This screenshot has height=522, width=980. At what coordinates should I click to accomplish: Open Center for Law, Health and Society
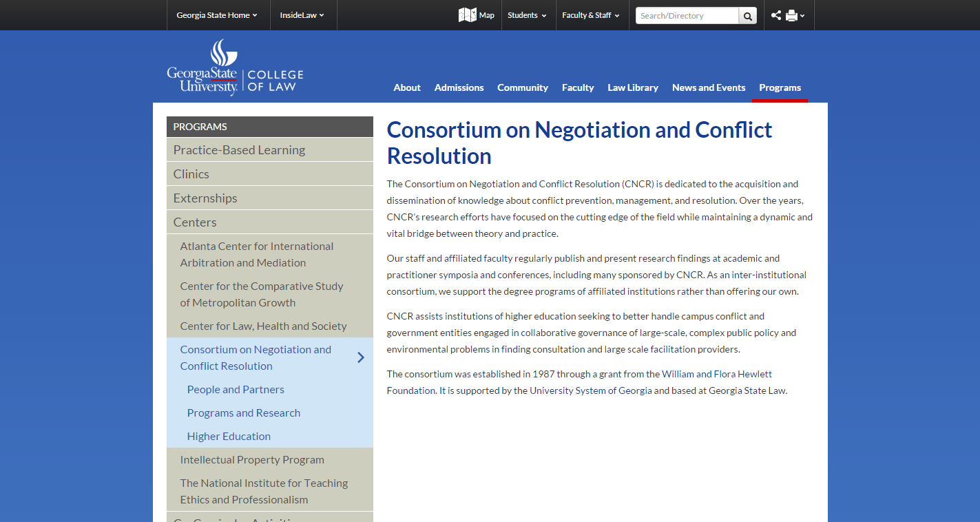click(270, 326)
